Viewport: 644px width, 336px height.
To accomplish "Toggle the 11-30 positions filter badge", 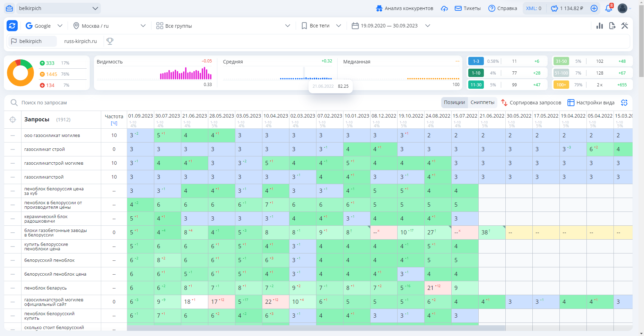I will pyautogui.click(x=476, y=85).
